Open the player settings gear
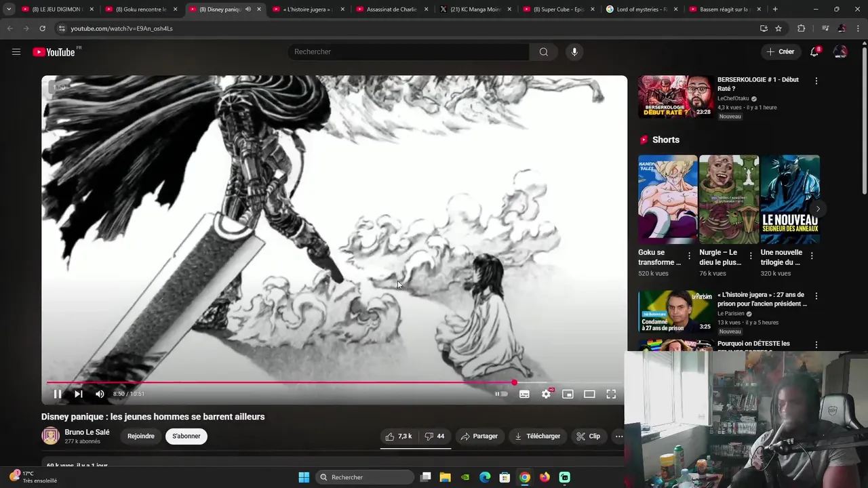Image resolution: width=868 pixels, height=488 pixels. pyautogui.click(x=546, y=394)
